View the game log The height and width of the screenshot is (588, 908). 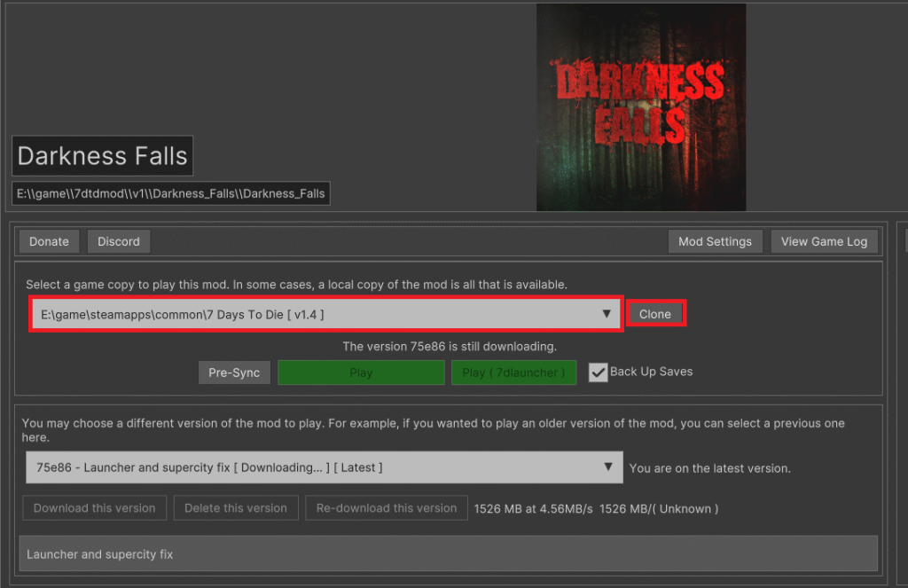(824, 241)
